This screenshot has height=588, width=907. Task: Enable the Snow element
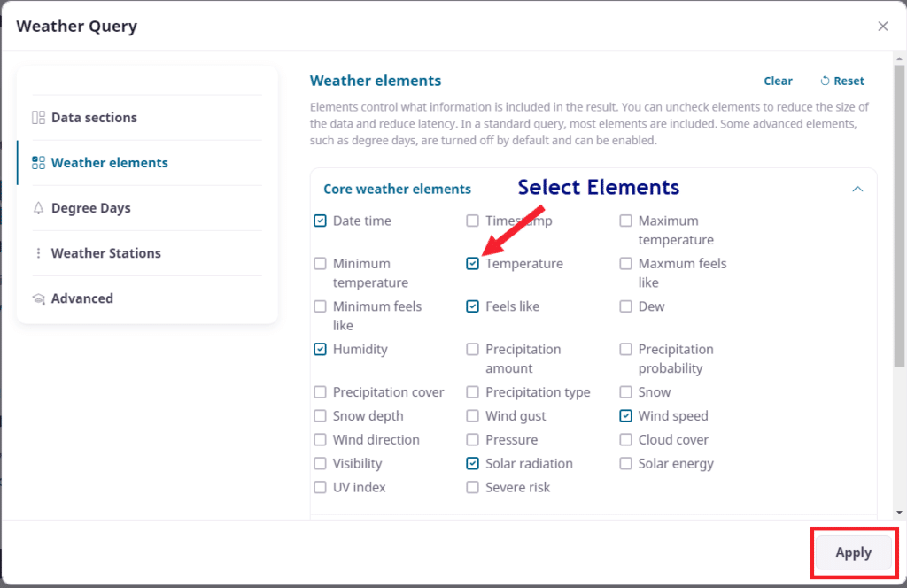(625, 391)
